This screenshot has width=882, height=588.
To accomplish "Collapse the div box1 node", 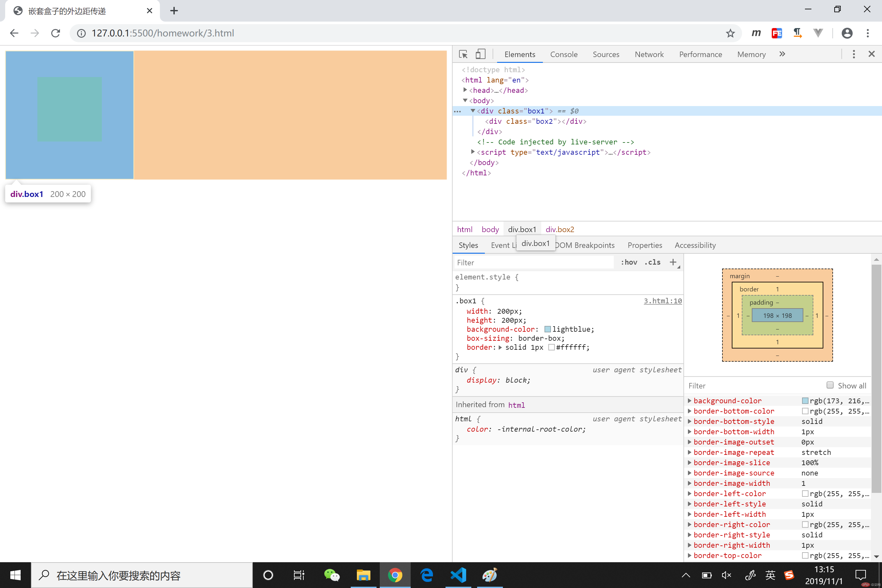I will pyautogui.click(x=473, y=111).
